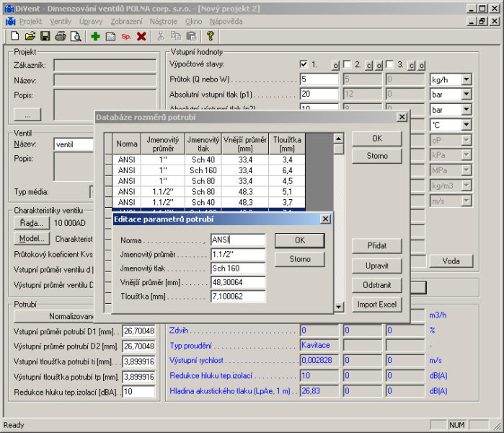Open print preview with the magnifier page icon
This screenshot has height=433, width=504.
76,36
